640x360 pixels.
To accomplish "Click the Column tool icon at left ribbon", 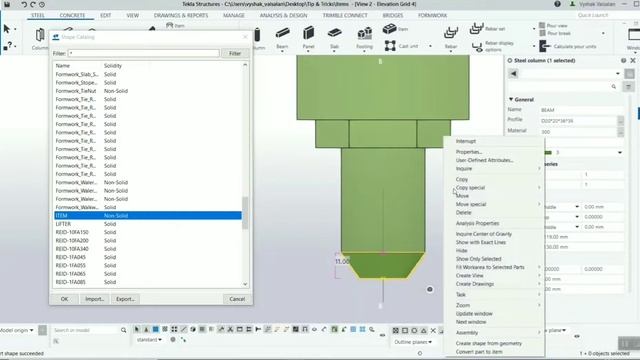I will (x=40, y=35).
